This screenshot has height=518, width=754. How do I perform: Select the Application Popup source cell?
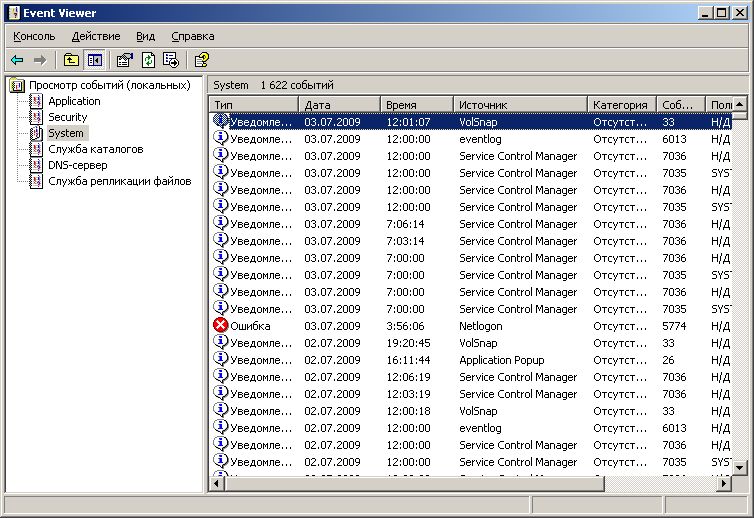click(502, 360)
